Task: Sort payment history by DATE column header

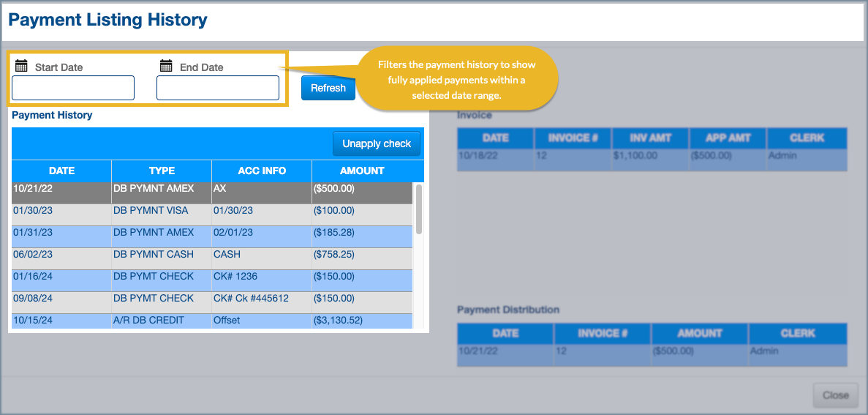Action: point(61,171)
